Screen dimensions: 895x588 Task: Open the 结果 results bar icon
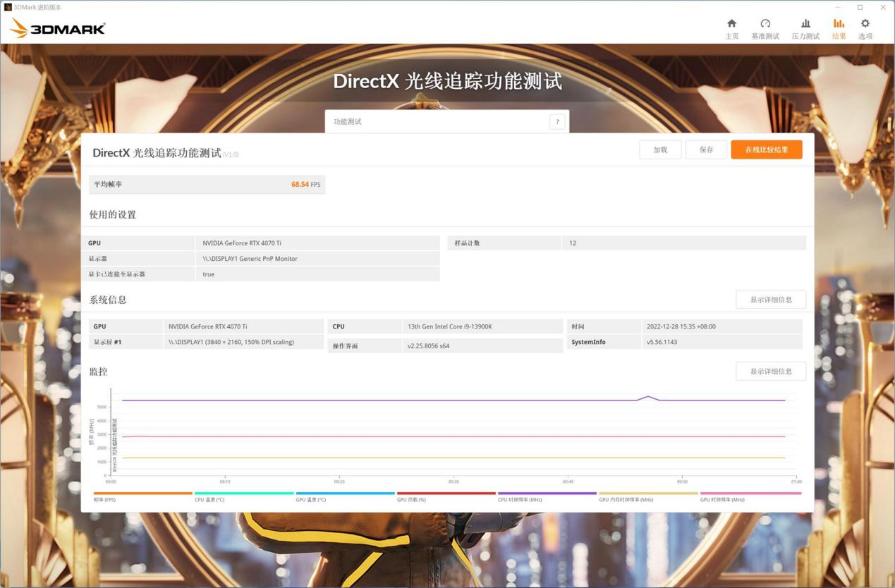click(x=839, y=23)
